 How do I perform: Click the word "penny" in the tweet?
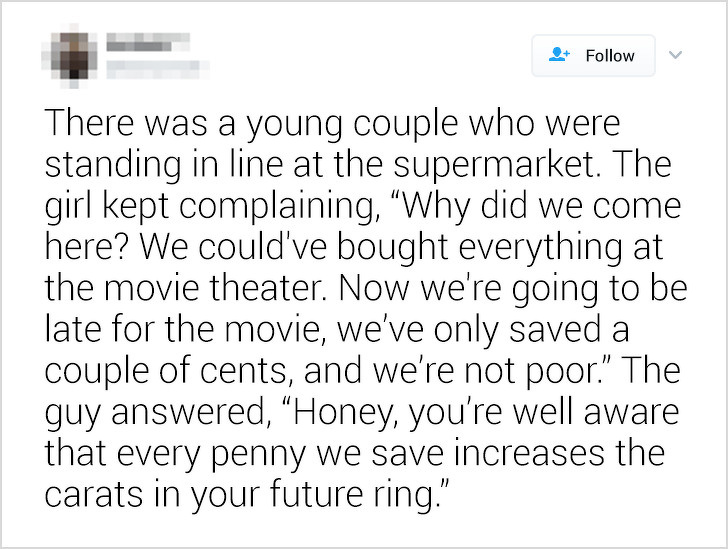coord(259,454)
